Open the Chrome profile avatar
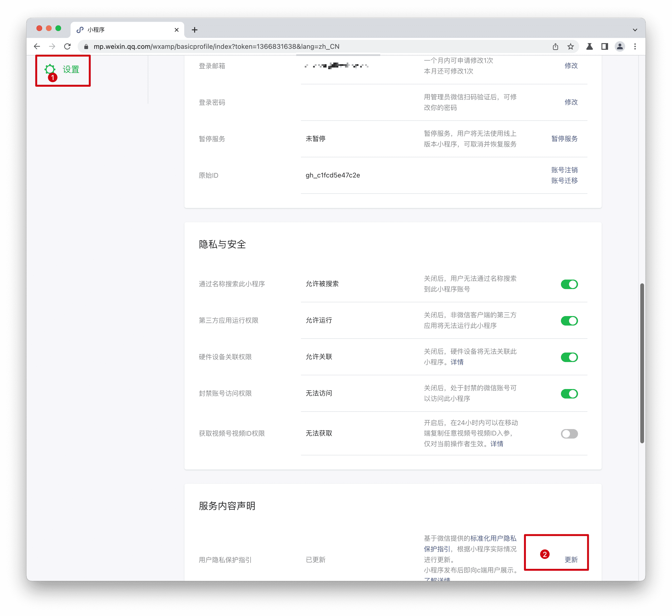This screenshot has height=616, width=672. pyautogui.click(x=620, y=46)
